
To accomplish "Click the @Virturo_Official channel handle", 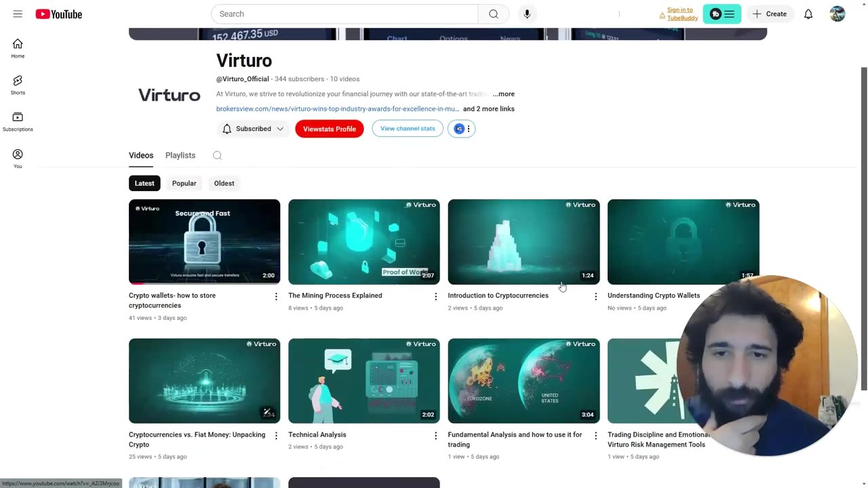I will [243, 79].
